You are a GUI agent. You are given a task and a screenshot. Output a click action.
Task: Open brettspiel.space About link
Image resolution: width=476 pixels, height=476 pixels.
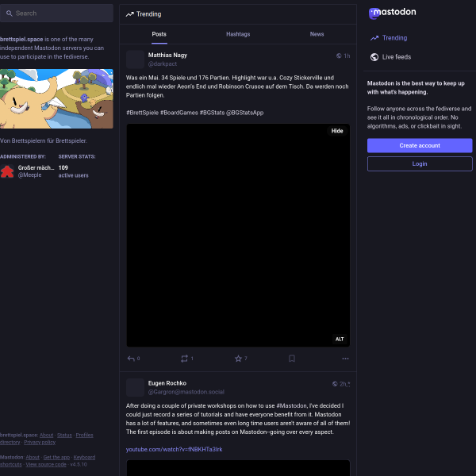pyautogui.click(x=46, y=436)
